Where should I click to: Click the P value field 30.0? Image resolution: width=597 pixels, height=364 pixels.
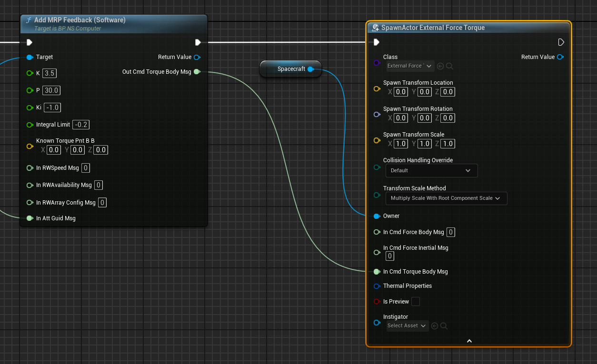pos(51,90)
